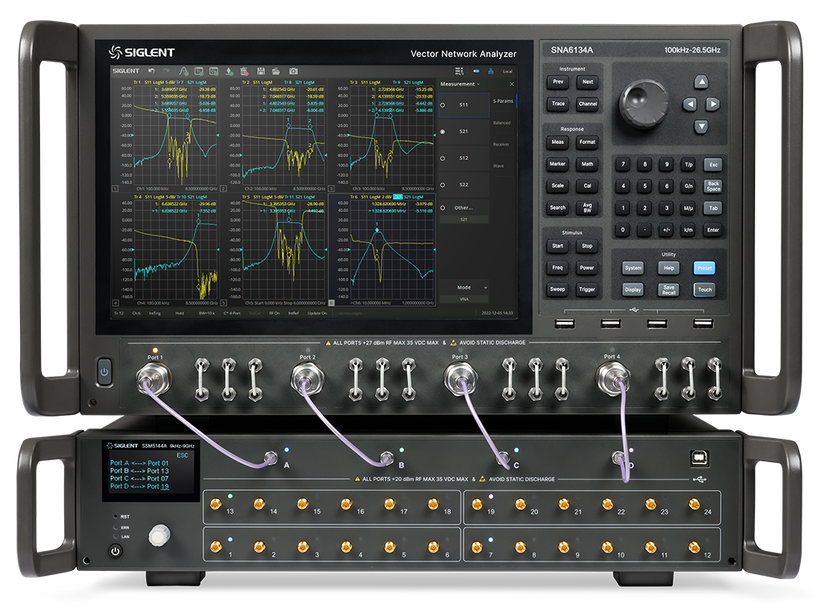The image size is (820, 607).
Task: Select 'Port D <---> Port 19' on switch display
Action: click(x=139, y=486)
